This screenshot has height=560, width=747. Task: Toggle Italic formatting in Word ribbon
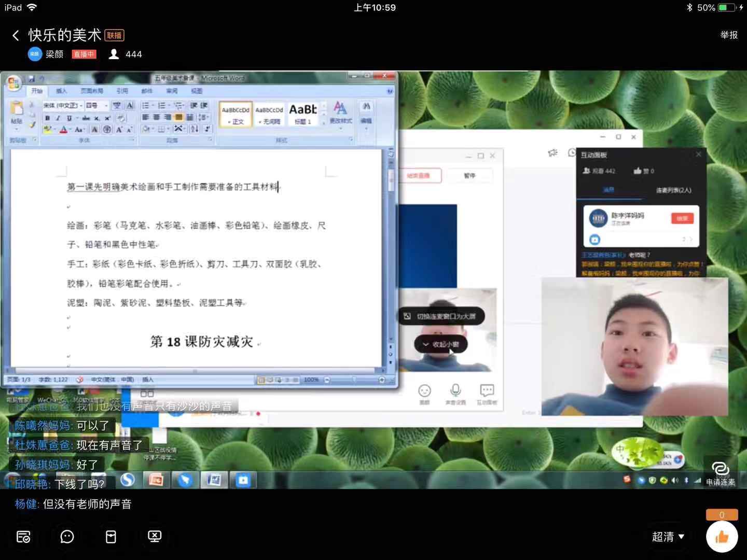pyautogui.click(x=58, y=118)
